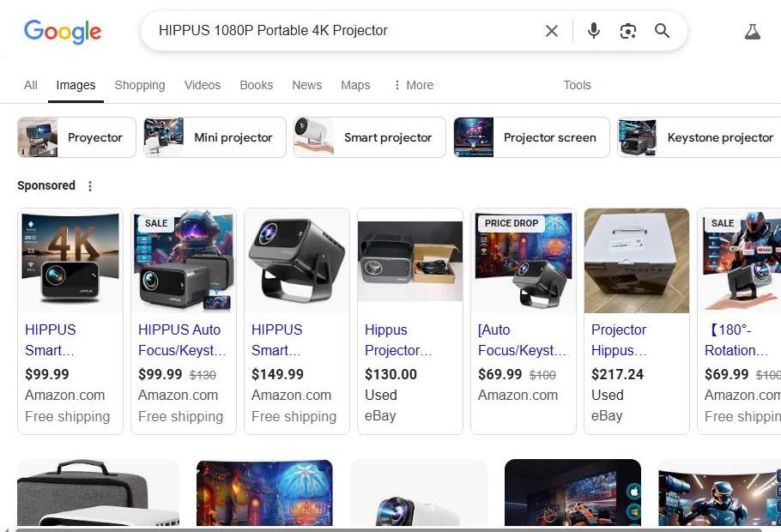Click the magnifying glass search icon

pyautogui.click(x=662, y=31)
